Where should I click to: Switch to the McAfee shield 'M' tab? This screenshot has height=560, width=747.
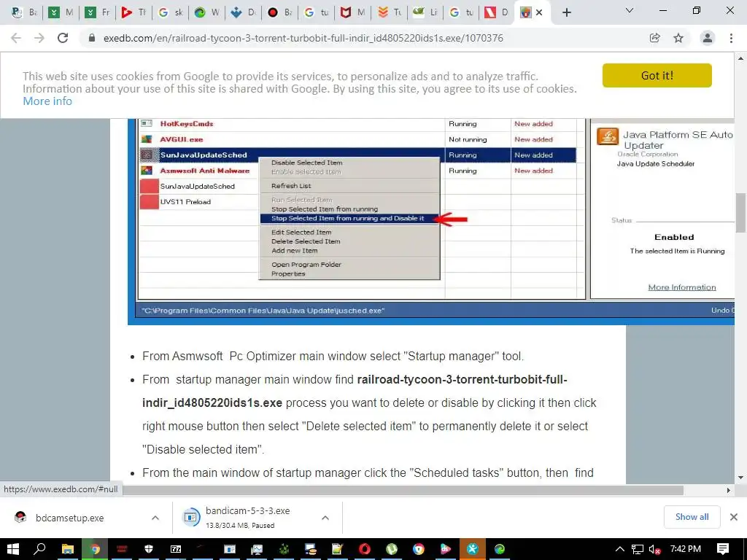[x=353, y=12]
